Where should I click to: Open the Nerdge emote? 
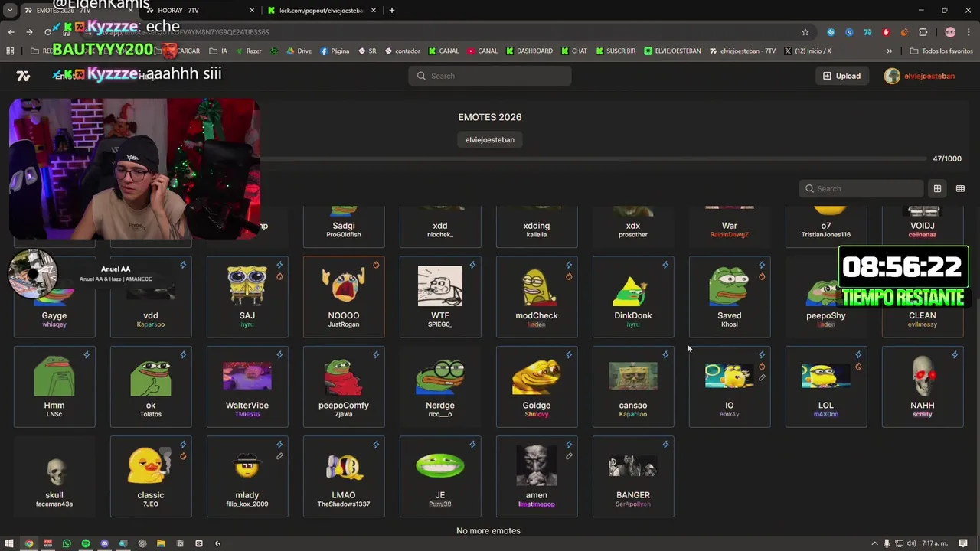pyautogui.click(x=440, y=386)
